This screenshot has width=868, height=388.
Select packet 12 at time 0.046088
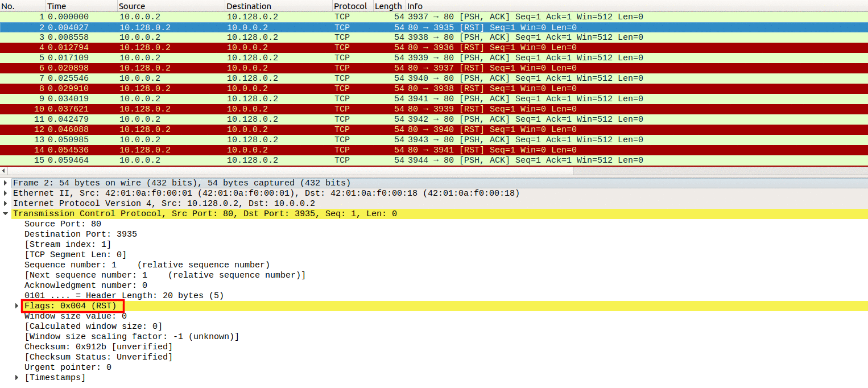434,130
